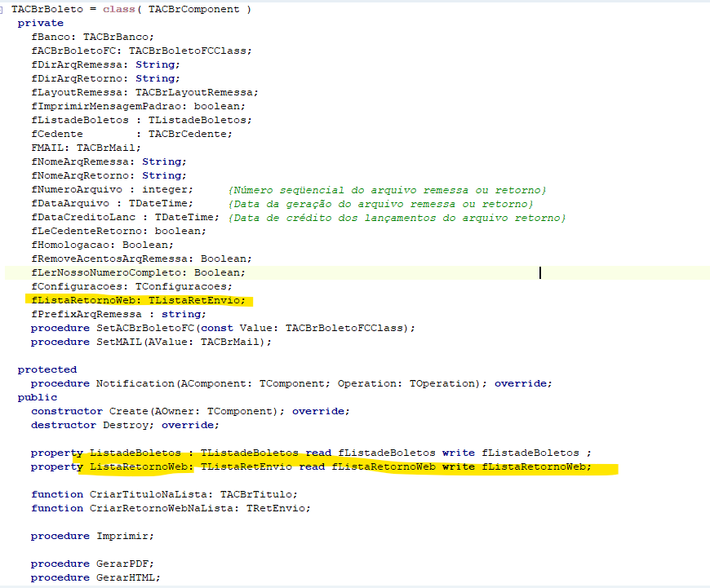Click the highlighted 'fListaRetornoWeb: TListaRetEnvio;' field
The image size is (710, 588).
click(x=138, y=300)
